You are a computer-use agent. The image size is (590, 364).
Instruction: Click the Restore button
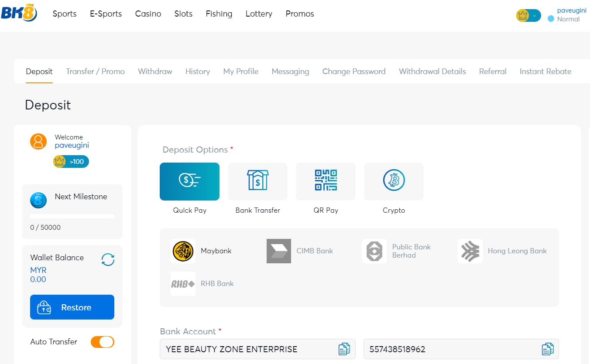click(72, 307)
